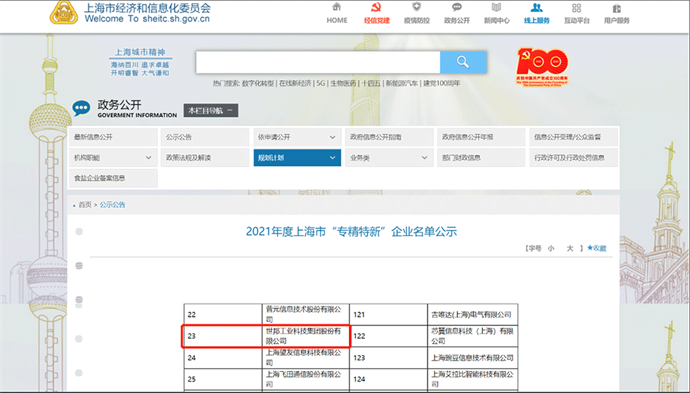
Task: Click table cell 世邦工业科技集团股份有限公司
Action: (x=305, y=336)
